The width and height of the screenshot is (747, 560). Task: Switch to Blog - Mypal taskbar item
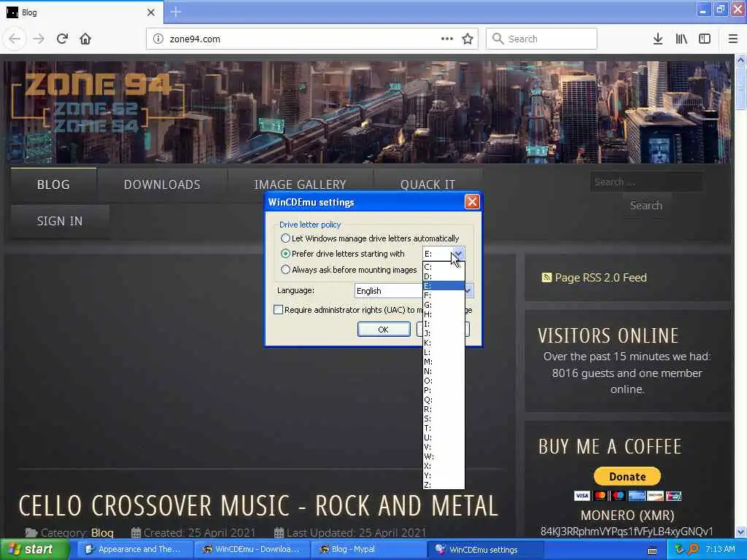click(368, 549)
